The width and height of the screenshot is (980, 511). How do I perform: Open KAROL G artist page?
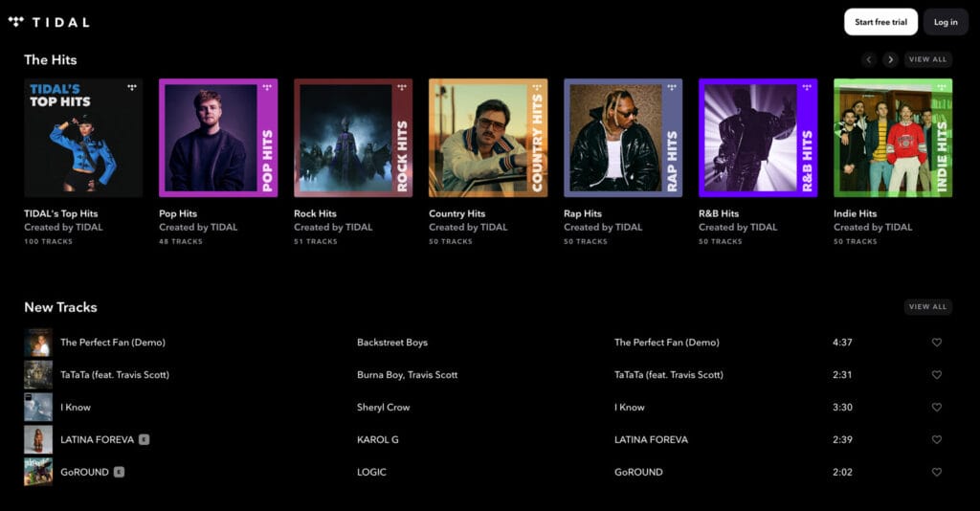(377, 440)
